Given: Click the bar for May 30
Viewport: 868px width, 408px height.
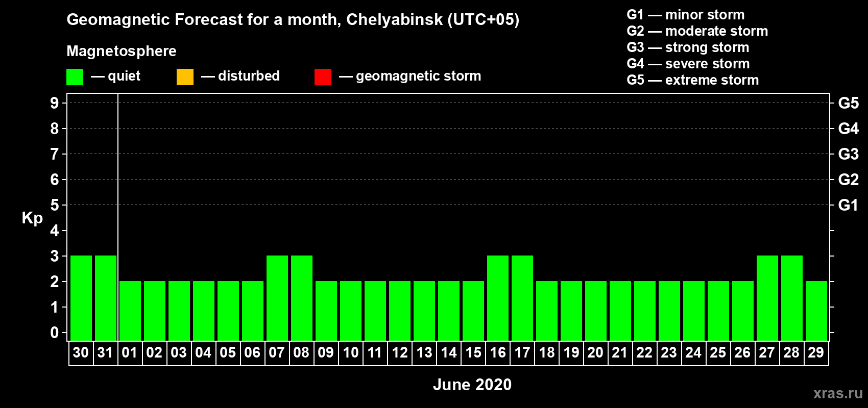Looking at the screenshot, I should click(x=81, y=298).
